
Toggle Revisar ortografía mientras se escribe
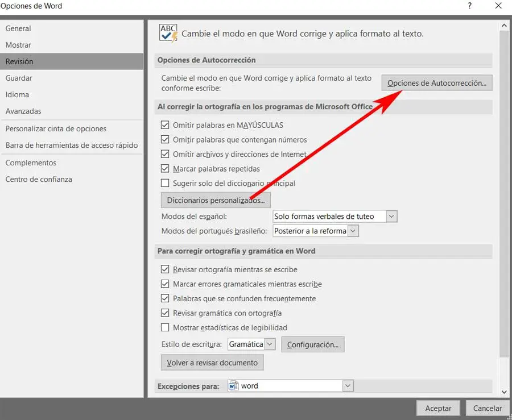[165, 269]
